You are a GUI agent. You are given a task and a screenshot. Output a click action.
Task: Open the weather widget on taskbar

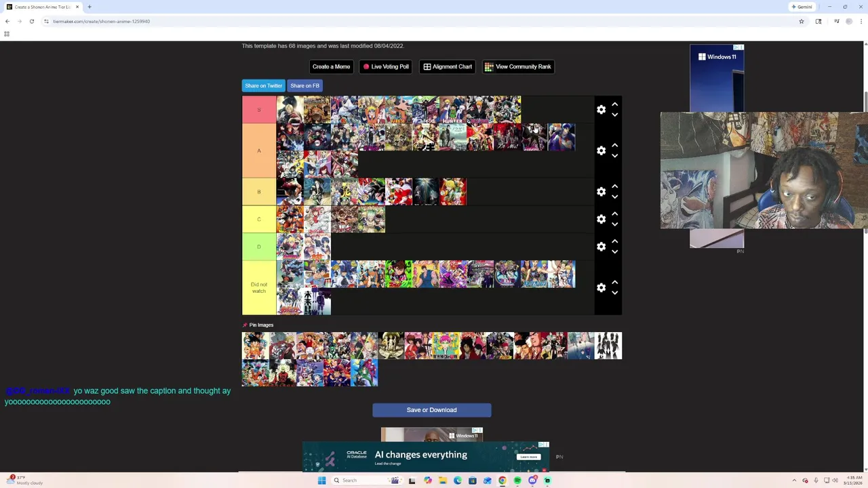24,480
